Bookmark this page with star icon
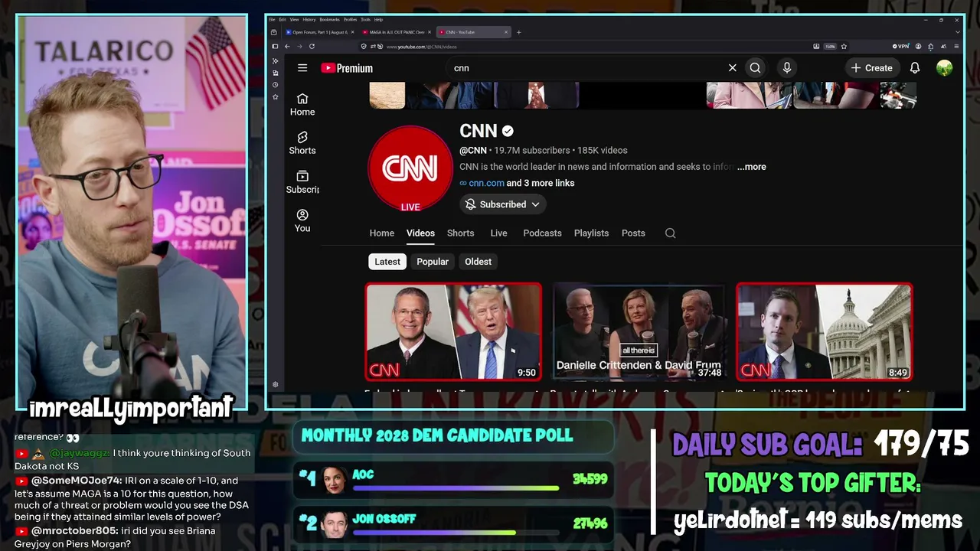This screenshot has width=980, height=551. (x=844, y=47)
